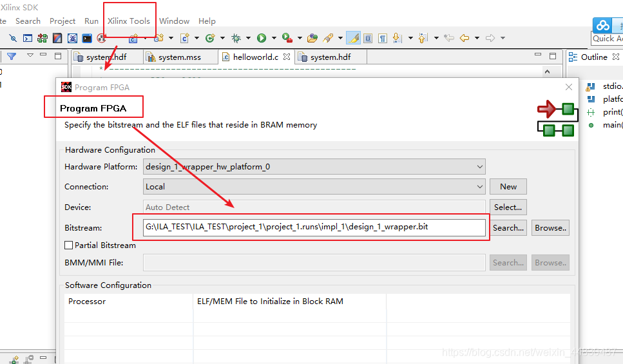Screen dimensions: 623x364
Task: Click the editor scroll up arrow
Action: (x=547, y=72)
